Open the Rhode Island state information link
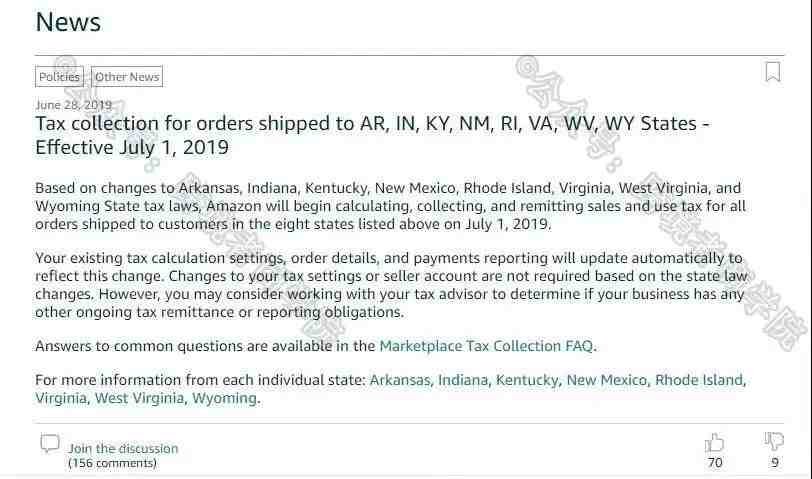Screen dimensions: 812x479 (x=699, y=380)
